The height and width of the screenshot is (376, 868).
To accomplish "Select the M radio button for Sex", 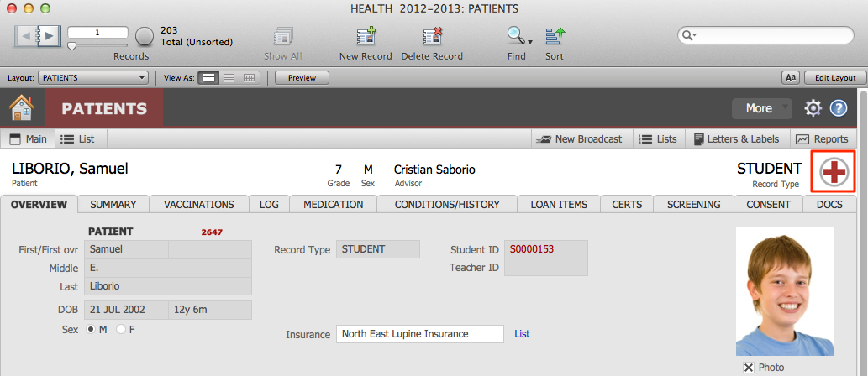I will tap(92, 329).
